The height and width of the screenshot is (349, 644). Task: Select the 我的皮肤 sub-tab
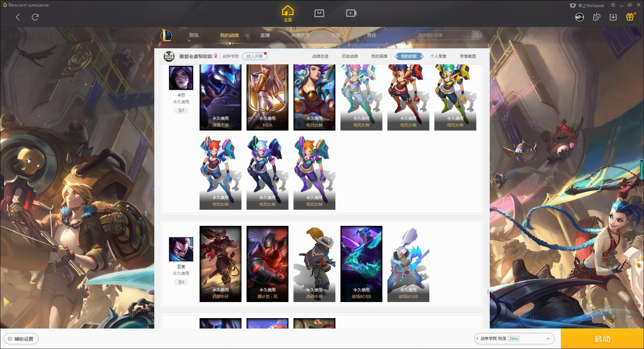(x=409, y=56)
